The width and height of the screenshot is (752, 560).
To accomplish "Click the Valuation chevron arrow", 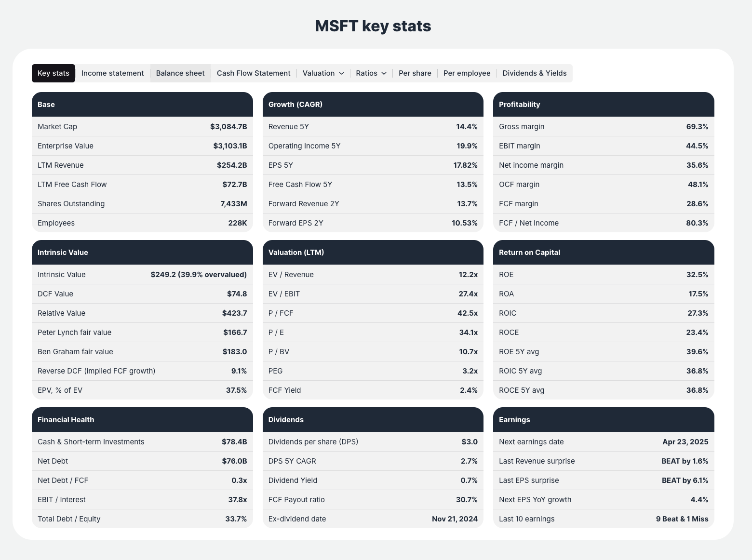I will tap(342, 73).
